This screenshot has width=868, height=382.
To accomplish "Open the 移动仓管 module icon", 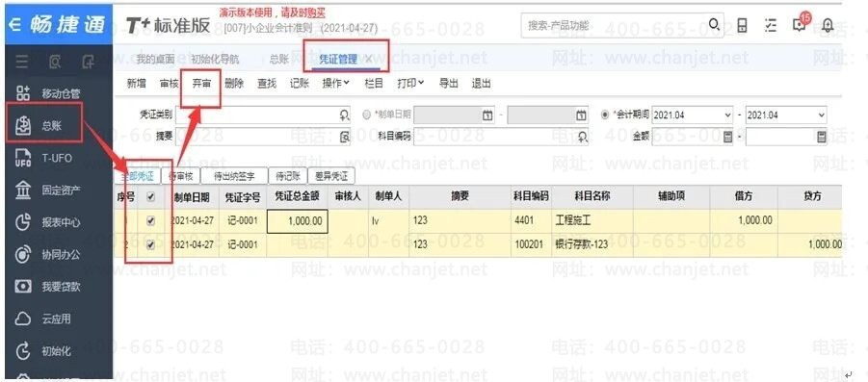I will point(23,93).
